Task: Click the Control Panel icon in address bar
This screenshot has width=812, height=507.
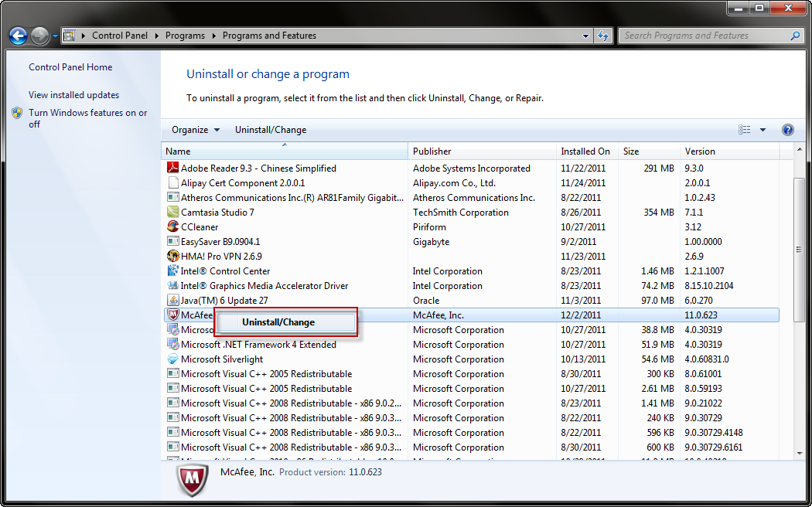Action: click(70, 36)
